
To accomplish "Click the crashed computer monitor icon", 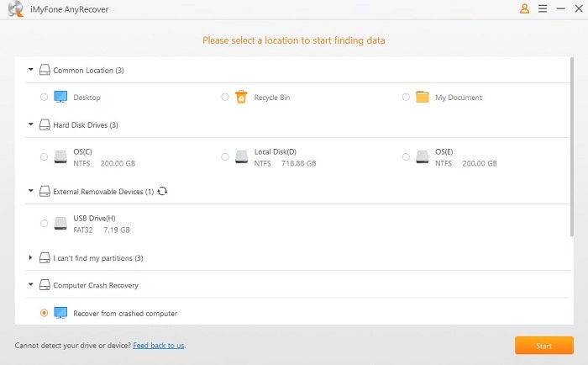I will [x=60, y=313].
